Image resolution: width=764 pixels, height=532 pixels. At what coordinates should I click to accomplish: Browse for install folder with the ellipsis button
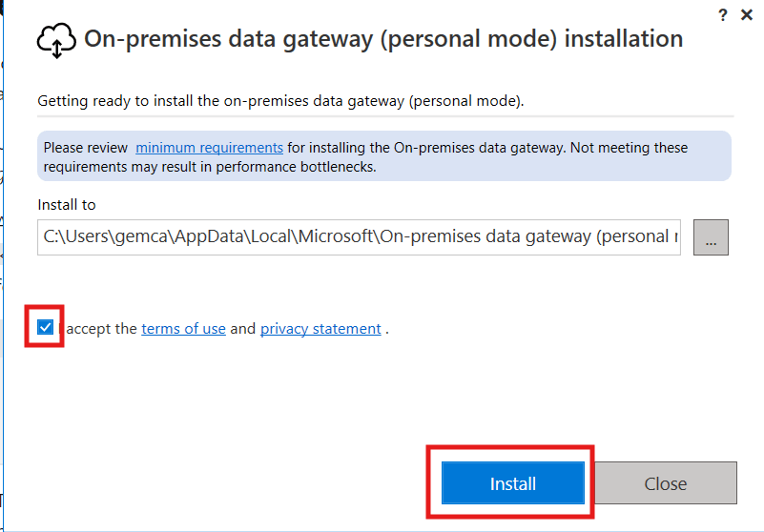711,237
